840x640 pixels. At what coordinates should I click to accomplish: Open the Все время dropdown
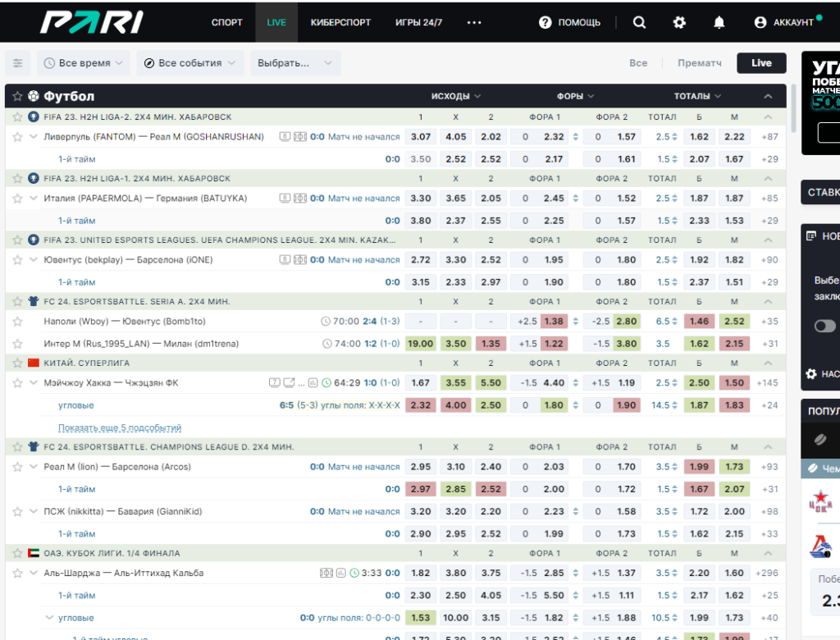point(84,63)
